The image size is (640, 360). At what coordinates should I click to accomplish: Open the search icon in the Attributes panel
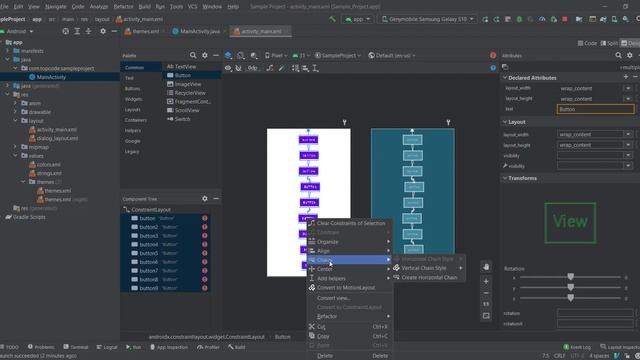click(618, 56)
